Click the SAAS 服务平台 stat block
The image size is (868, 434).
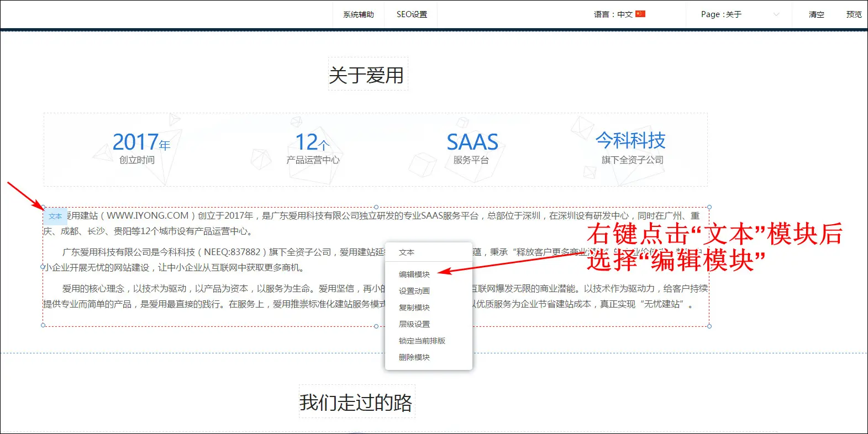(x=472, y=148)
